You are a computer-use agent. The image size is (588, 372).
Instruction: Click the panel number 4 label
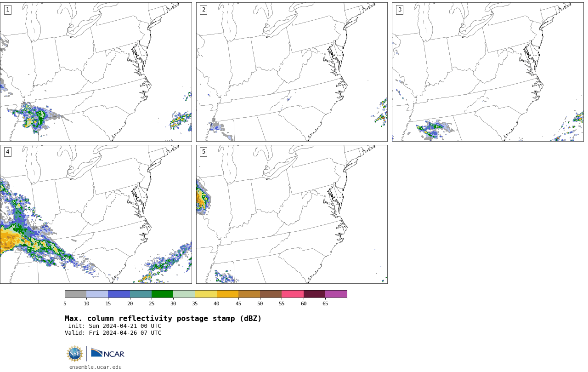click(7, 152)
